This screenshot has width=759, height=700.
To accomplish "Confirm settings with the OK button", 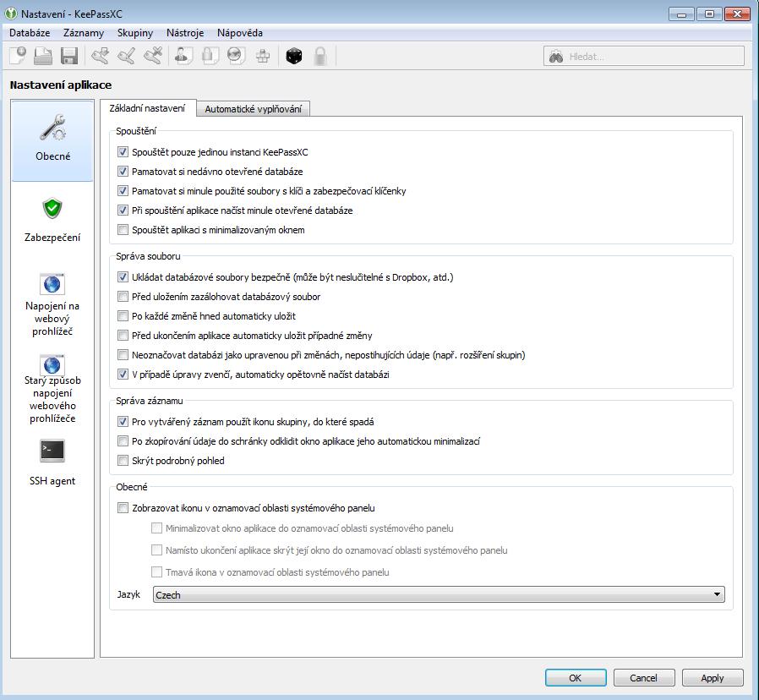I will [x=576, y=678].
